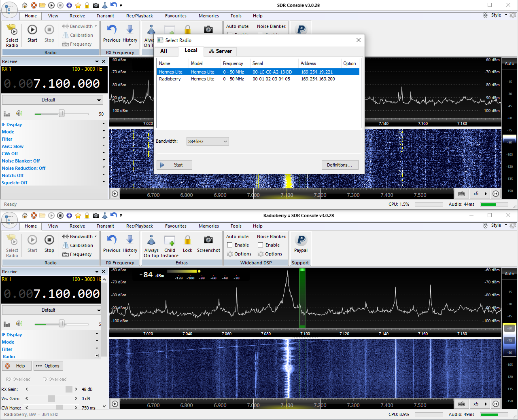Click Start in the Select Radio dialog
This screenshot has height=420, width=518.
174,165
